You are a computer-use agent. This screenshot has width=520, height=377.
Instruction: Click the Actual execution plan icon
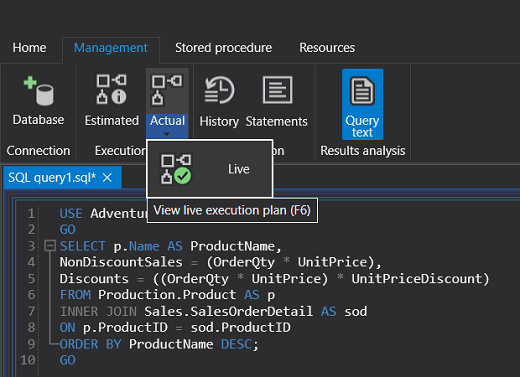click(x=167, y=90)
